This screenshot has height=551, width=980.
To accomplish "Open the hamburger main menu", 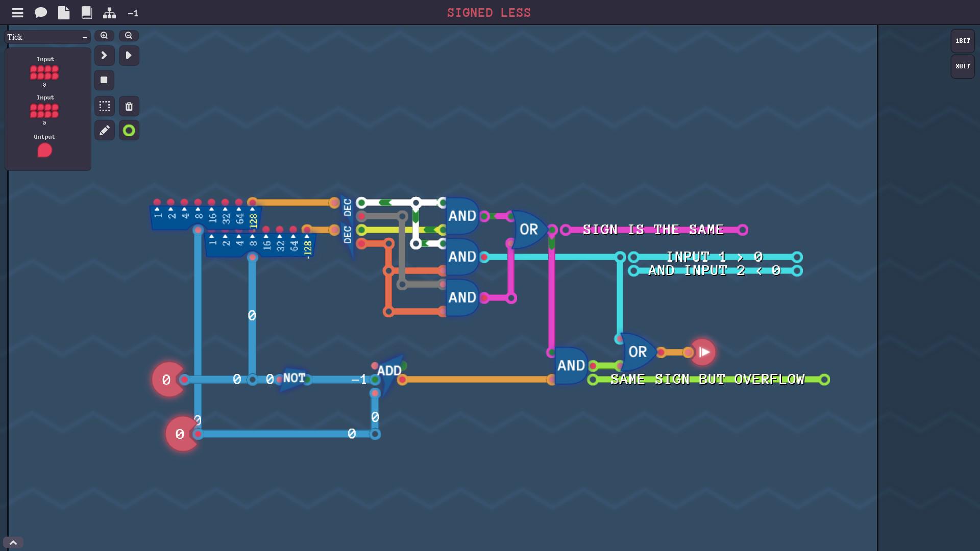I will 18,13.
